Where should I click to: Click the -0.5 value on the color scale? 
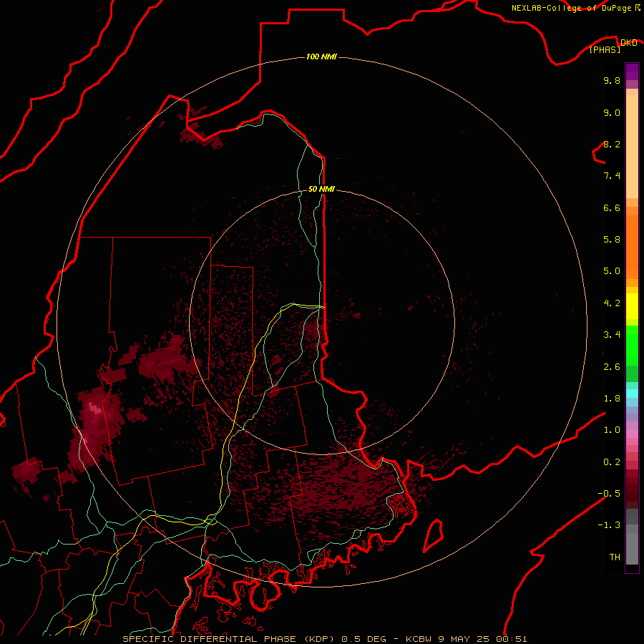tap(609, 494)
